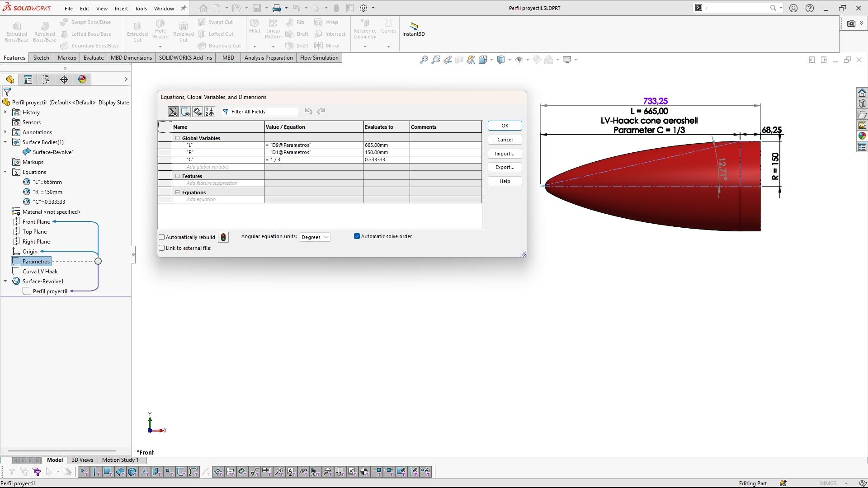Open the Options gear icon in the title bar
Viewport: 868px width, 488px height.
[363, 8]
